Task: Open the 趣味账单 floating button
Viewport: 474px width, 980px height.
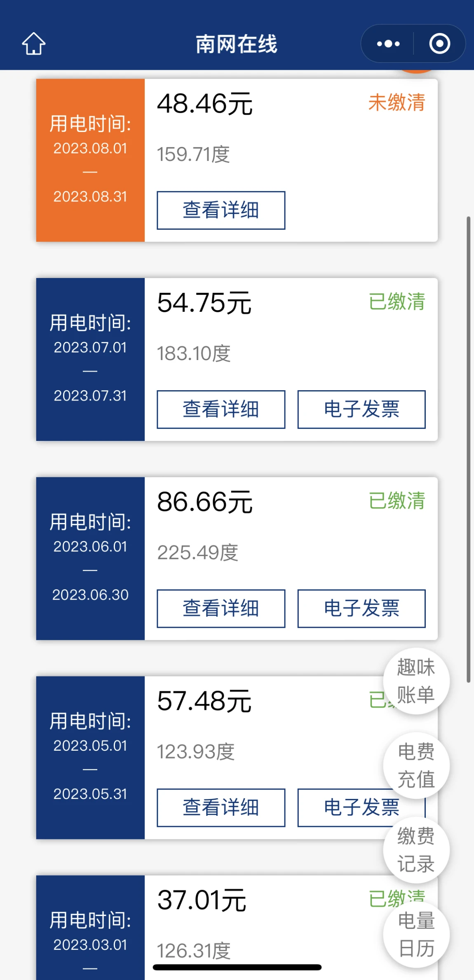Action: click(x=416, y=681)
